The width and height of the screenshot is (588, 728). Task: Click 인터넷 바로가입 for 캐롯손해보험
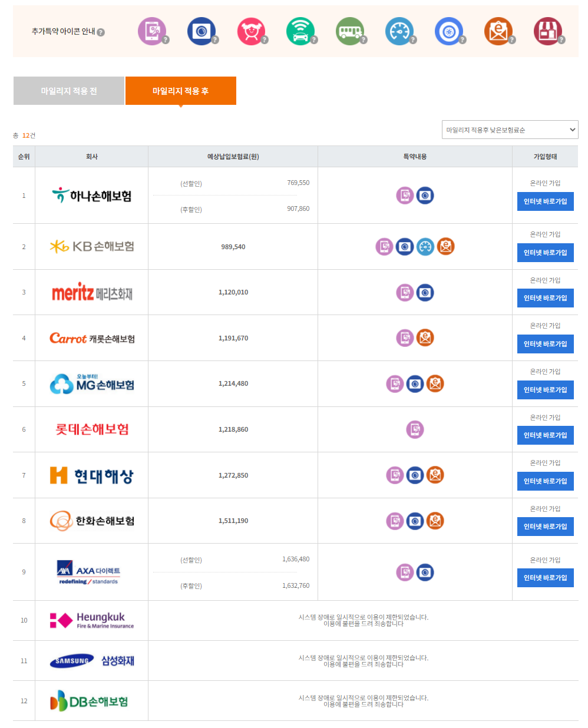[x=545, y=344]
